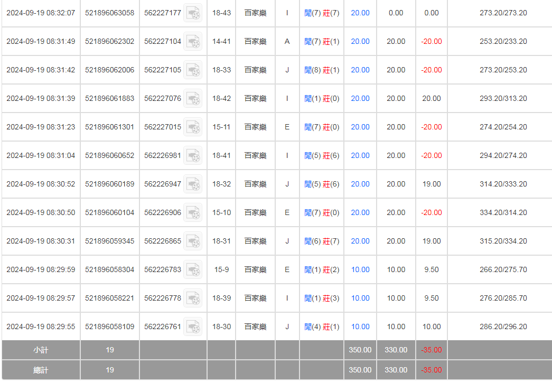This screenshot has height=392, width=552.
Task: Select the 閒(4) 莊(1) result for table 18-30
Action: pos(322,326)
